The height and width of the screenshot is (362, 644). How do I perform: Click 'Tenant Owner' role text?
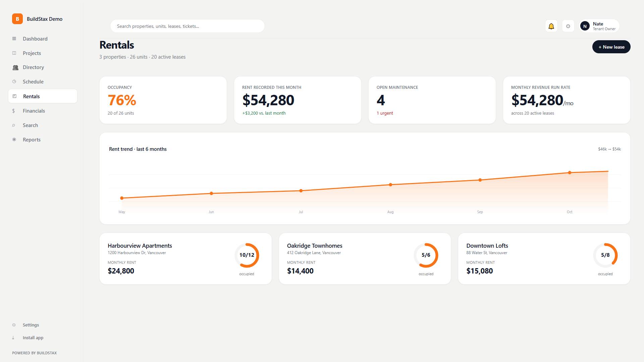point(604,29)
